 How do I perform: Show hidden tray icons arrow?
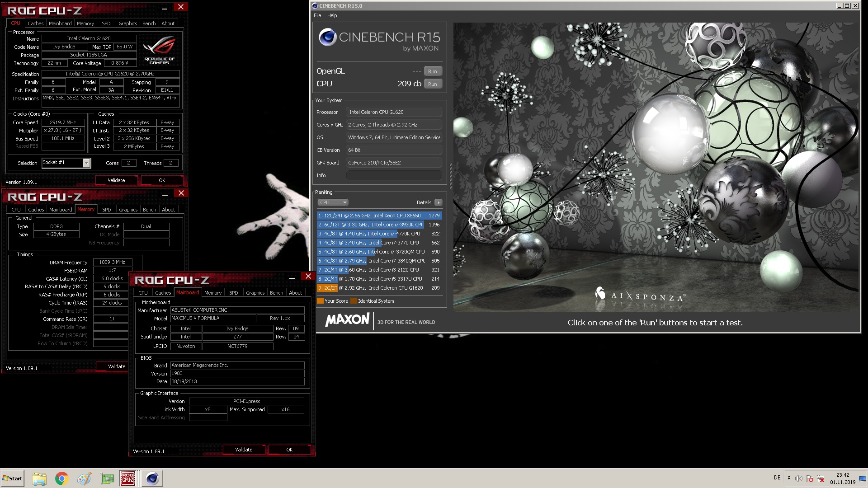[789, 478]
